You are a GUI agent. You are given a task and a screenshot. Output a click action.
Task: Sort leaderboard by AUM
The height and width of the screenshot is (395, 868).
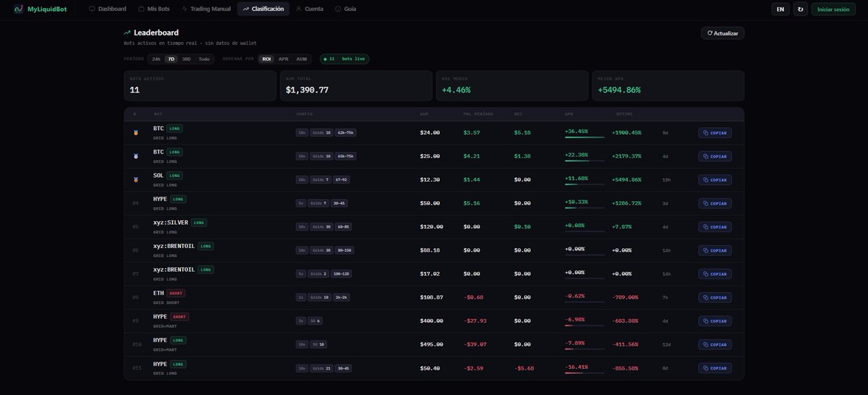[302, 59]
